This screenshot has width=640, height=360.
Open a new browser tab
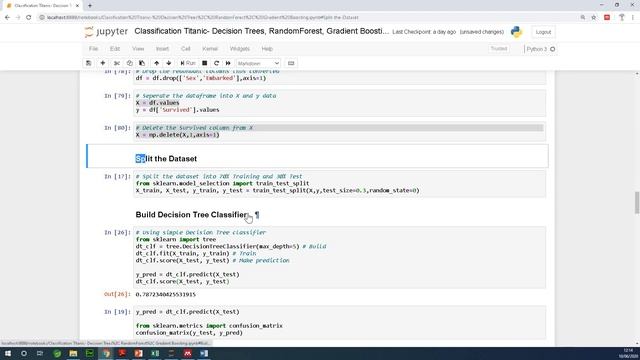coord(90,5)
